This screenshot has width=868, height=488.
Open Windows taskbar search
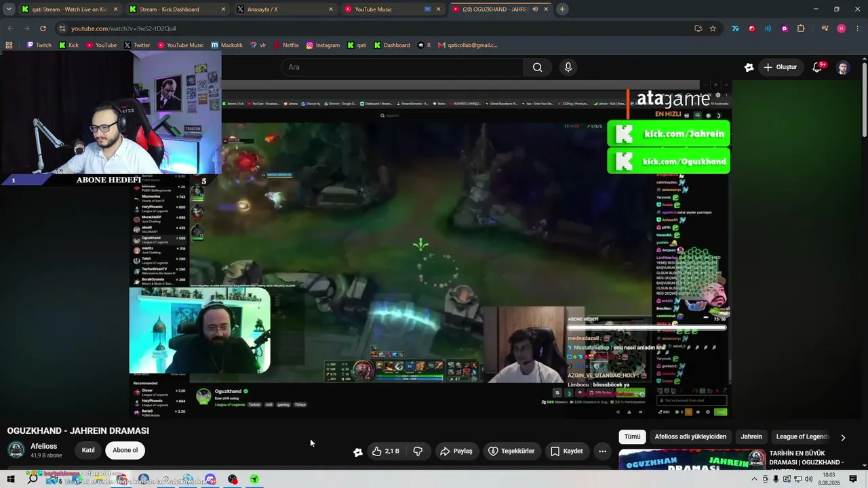click(33, 479)
